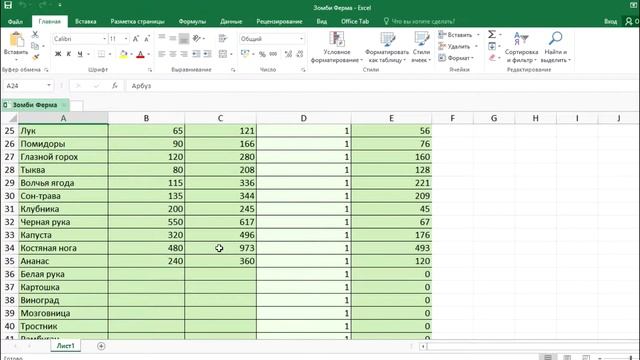Toggle italic (К) formatting
Image resolution: width=640 pixels, height=360 pixels.
coord(69,54)
